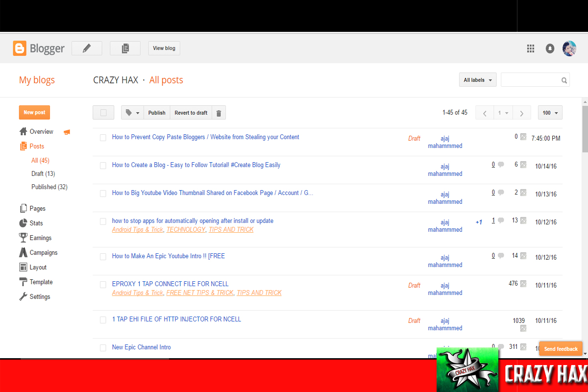Click the Blogger logo icon
588x392 pixels.
tap(20, 48)
